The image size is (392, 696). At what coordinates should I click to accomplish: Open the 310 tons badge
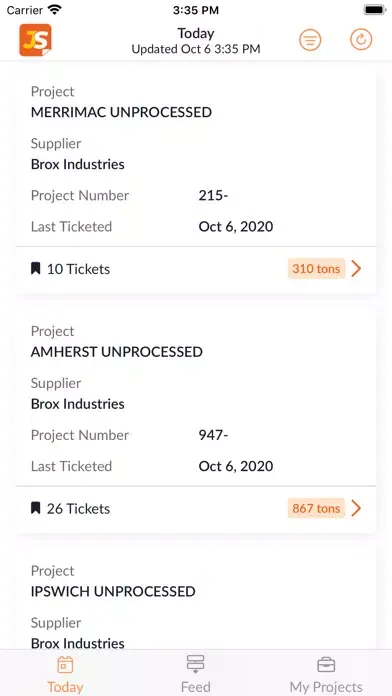(x=316, y=269)
